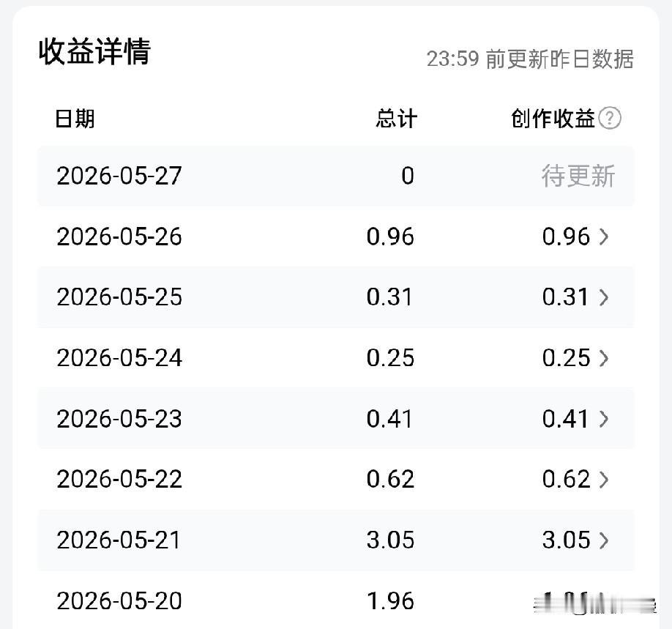Screen dimensions: 672x629
Task: Click the total 0.62 in the 总计 column
Action: point(390,480)
